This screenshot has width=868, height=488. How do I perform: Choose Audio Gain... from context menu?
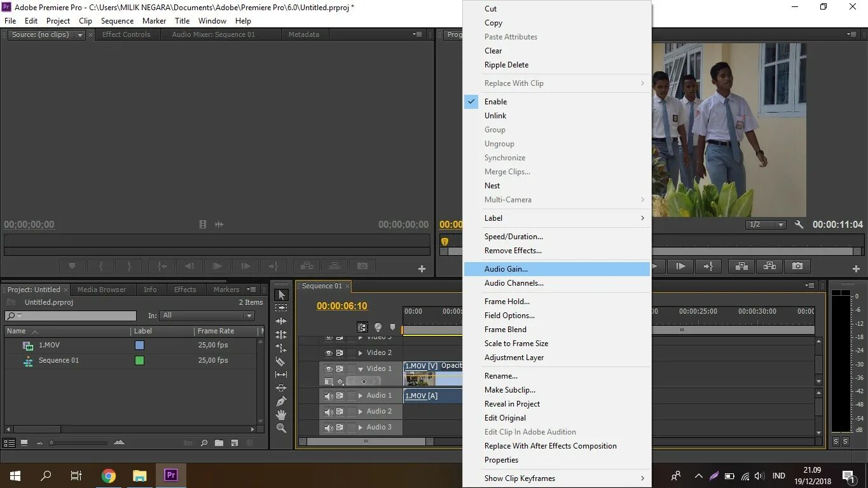(x=557, y=269)
